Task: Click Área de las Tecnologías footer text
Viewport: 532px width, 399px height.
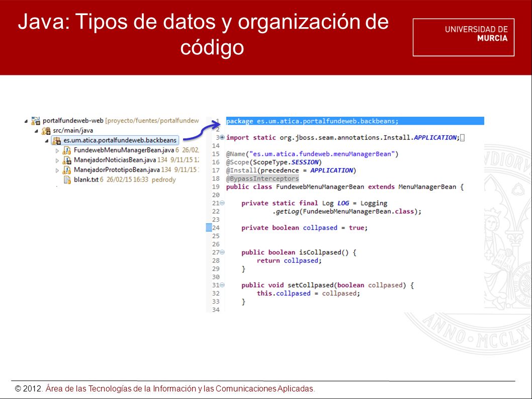Action: pyautogui.click(x=180, y=388)
